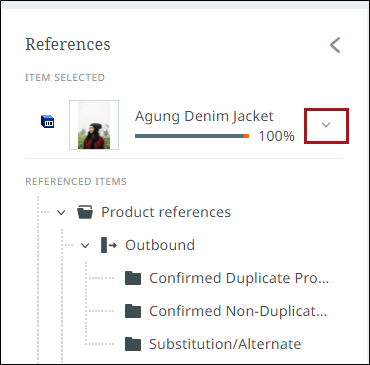
Task: Click the Agung Denim Jacket item name
Action: point(204,117)
